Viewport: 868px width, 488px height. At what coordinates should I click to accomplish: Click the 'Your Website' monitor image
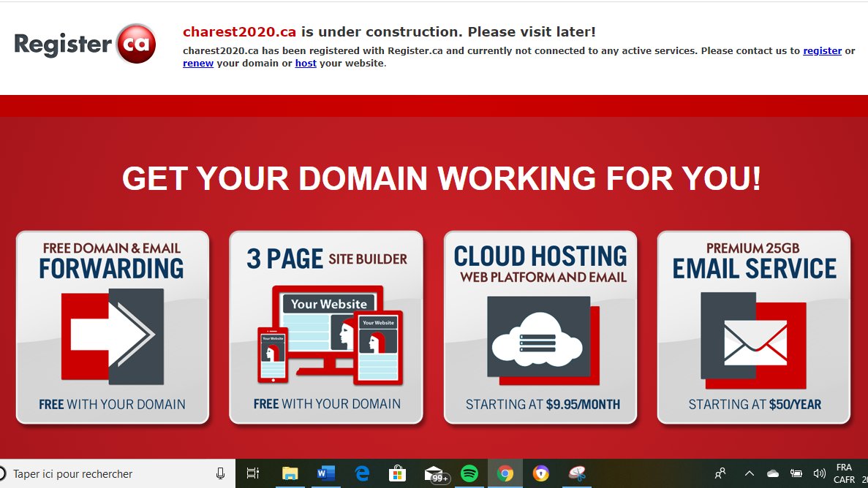tap(329, 329)
